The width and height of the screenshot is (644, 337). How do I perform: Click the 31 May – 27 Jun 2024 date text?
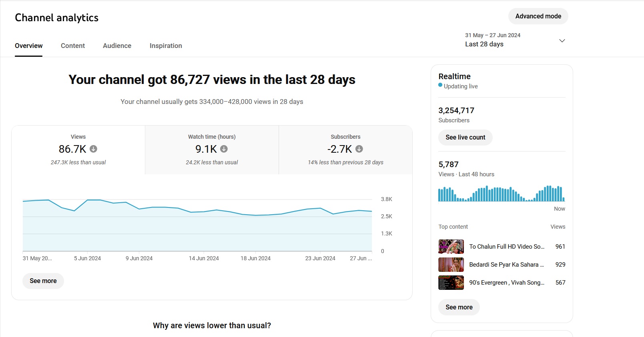coord(493,35)
